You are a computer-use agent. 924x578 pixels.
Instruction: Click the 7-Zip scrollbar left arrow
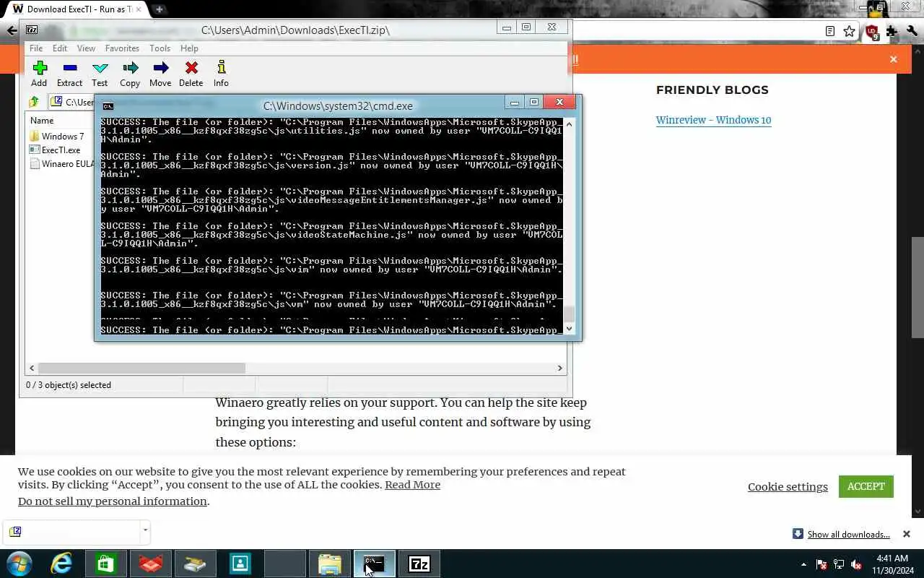(x=31, y=368)
